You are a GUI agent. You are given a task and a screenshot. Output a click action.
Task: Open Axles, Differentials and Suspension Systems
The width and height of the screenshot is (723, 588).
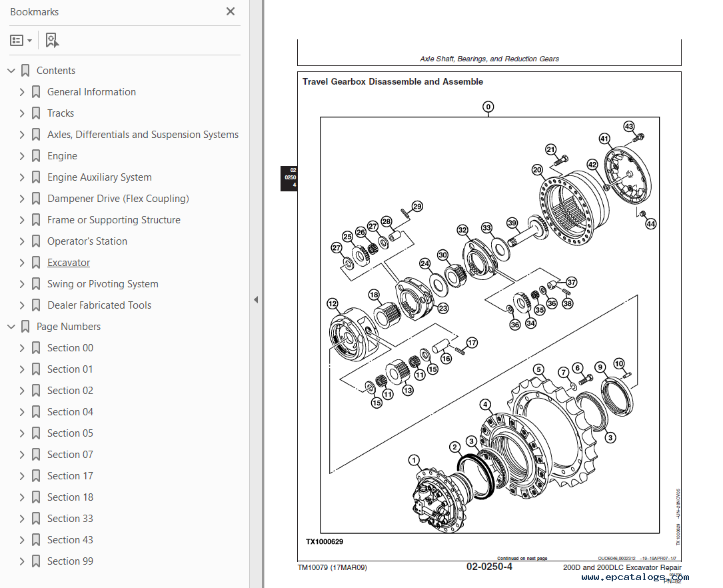coord(143,135)
